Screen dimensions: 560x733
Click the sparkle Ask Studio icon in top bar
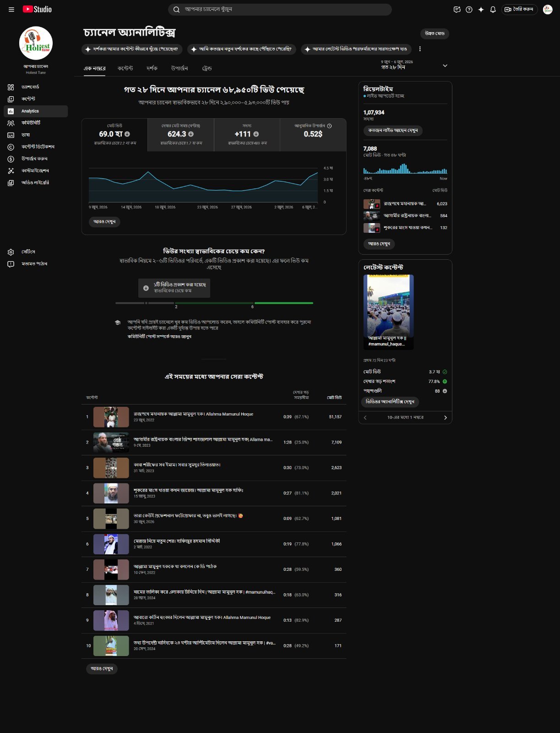(x=481, y=9)
